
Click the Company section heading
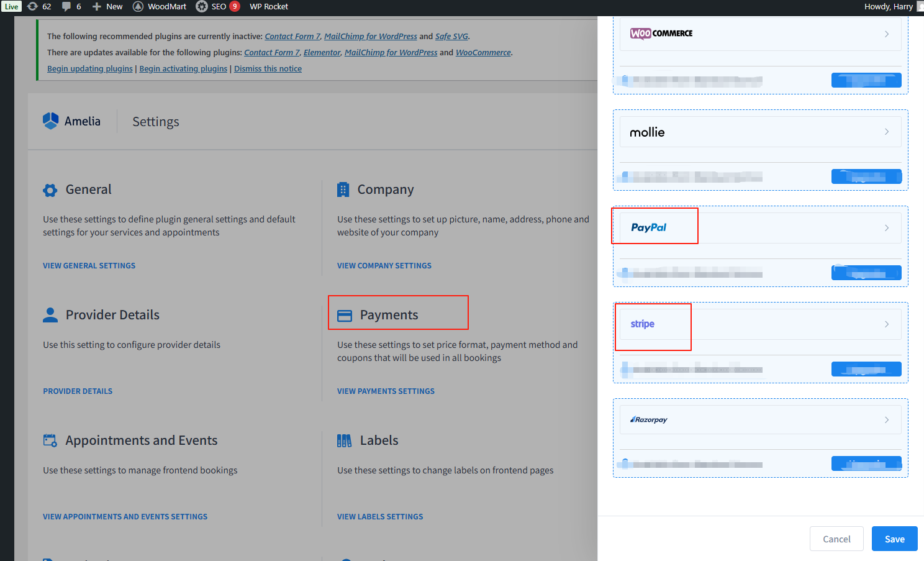[x=386, y=190]
